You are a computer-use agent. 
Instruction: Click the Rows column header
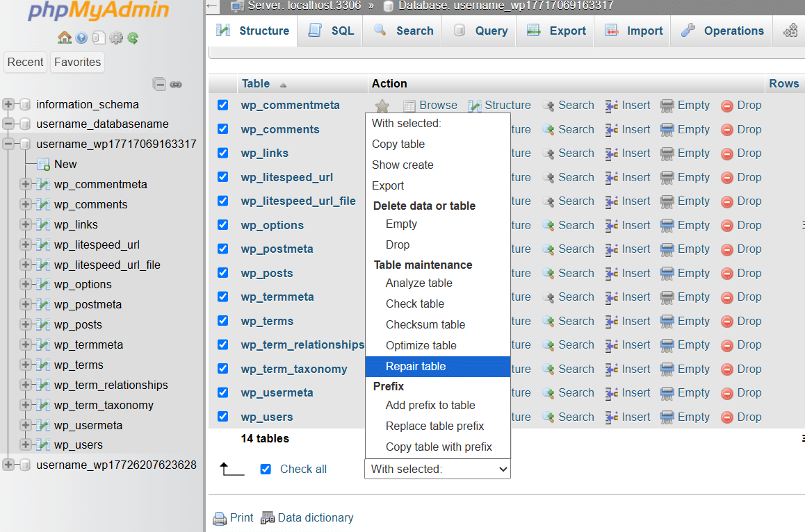(x=784, y=83)
